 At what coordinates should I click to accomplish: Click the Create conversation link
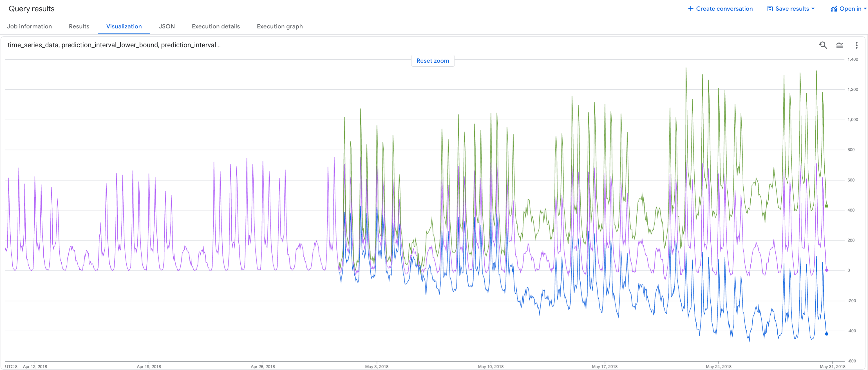tap(724, 8)
